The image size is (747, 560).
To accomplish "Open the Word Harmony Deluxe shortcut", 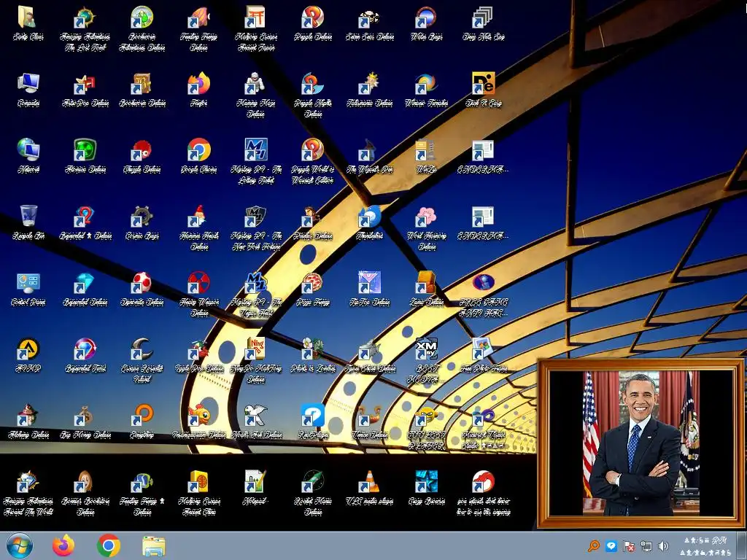I will tap(426, 227).
